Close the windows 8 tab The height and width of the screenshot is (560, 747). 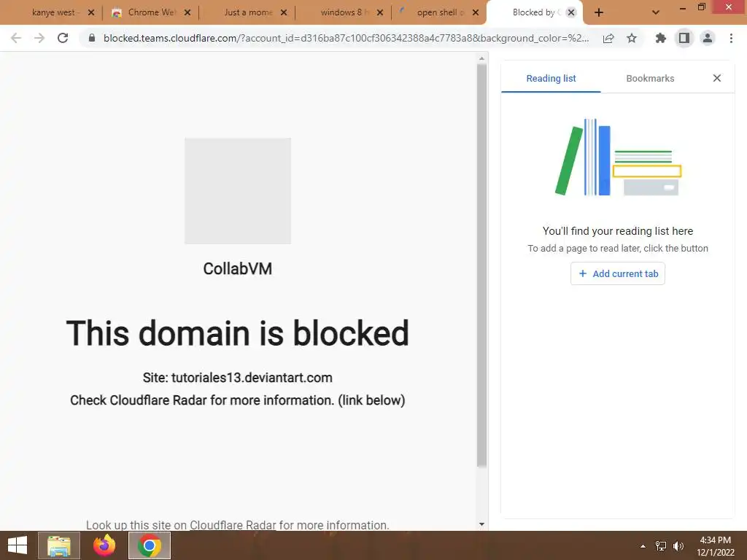379,12
